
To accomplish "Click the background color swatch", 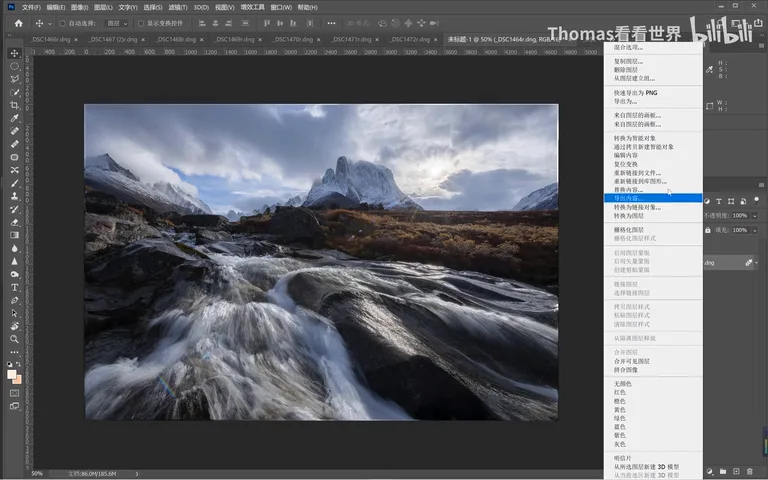I will [x=18, y=380].
